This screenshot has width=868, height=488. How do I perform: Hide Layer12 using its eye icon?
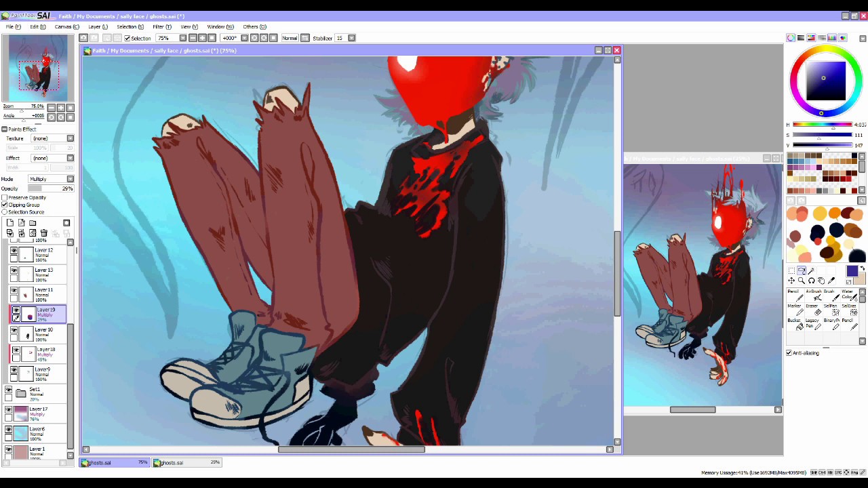pos(14,251)
